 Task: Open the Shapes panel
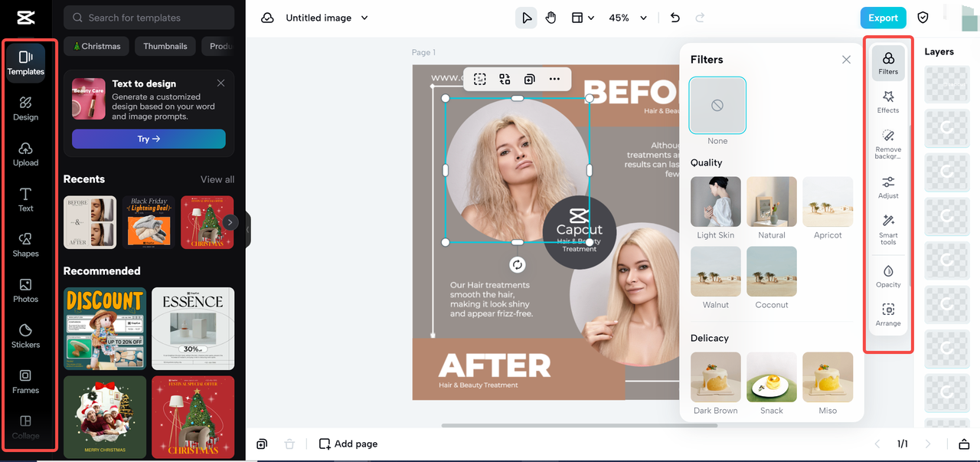(26, 245)
